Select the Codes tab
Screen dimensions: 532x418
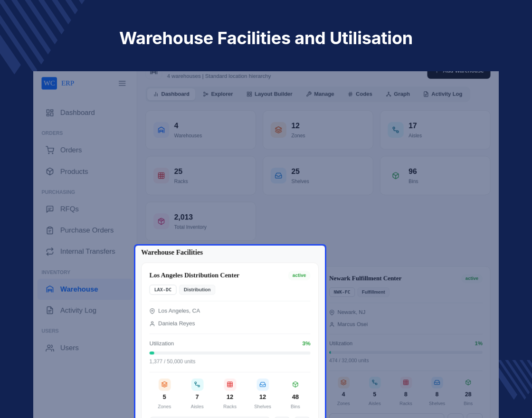pyautogui.click(x=360, y=94)
